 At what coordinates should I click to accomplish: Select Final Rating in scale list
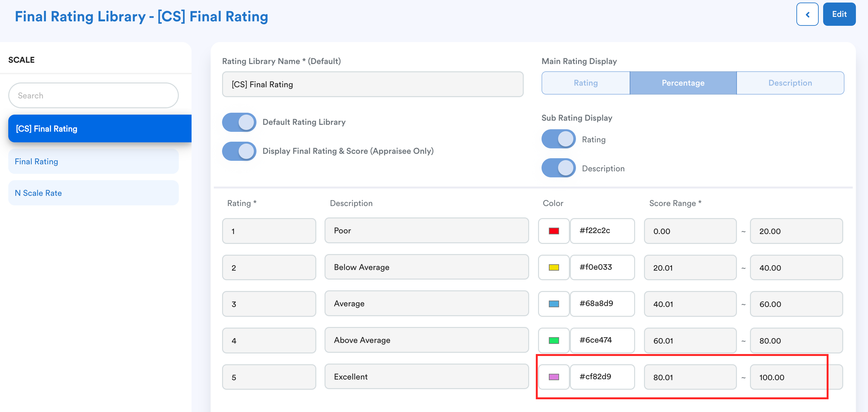pos(93,161)
